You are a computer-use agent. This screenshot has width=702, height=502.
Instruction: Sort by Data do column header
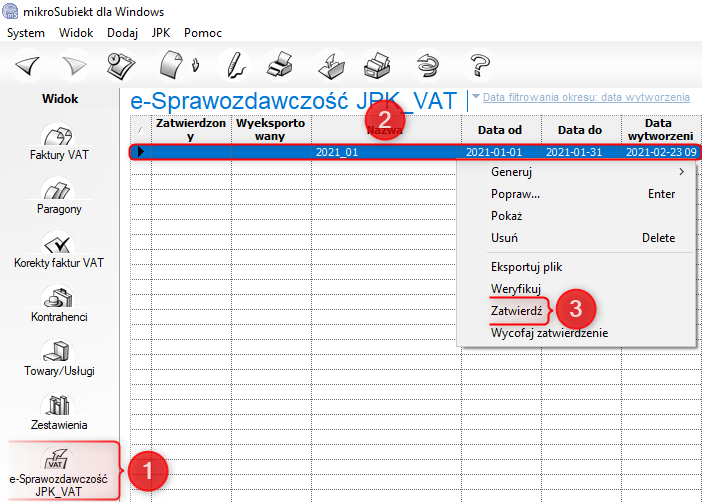coord(580,129)
